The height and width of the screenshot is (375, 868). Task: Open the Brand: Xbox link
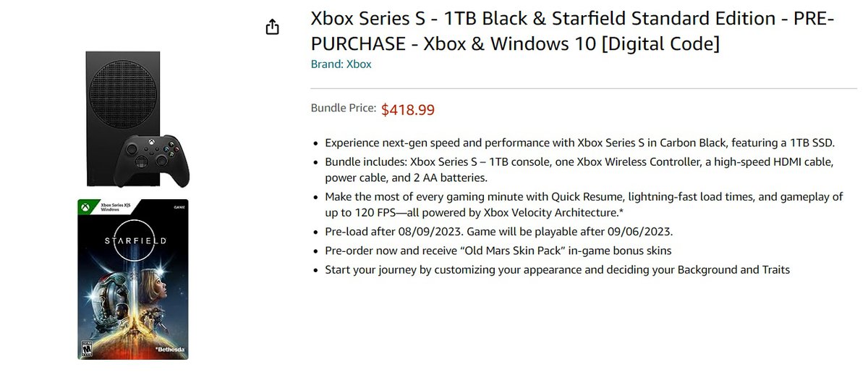point(341,64)
